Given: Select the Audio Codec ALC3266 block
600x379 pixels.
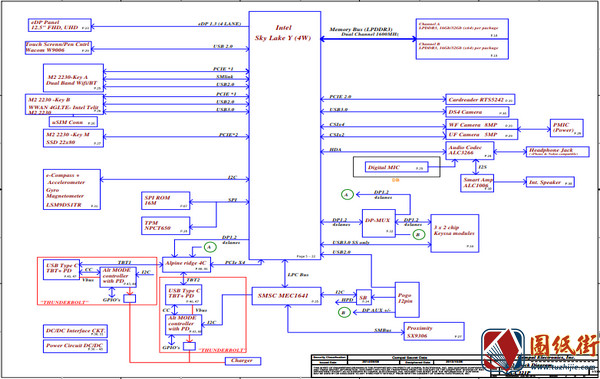Looking at the screenshot, I should (x=470, y=151).
